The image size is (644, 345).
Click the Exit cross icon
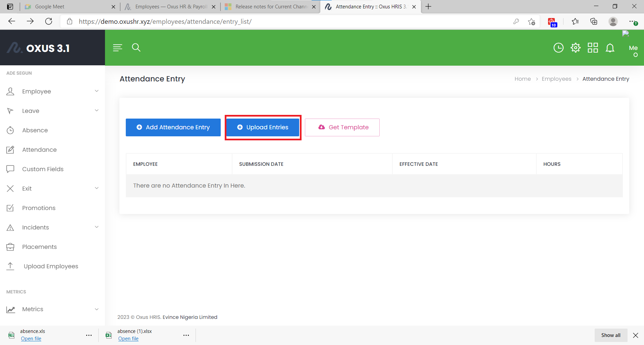10,189
